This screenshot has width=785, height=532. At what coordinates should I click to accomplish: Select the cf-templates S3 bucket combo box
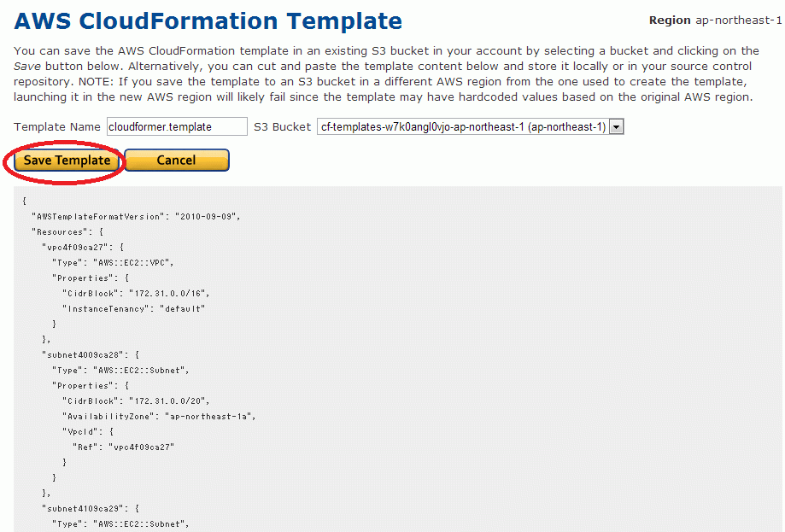(x=470, y=127)
